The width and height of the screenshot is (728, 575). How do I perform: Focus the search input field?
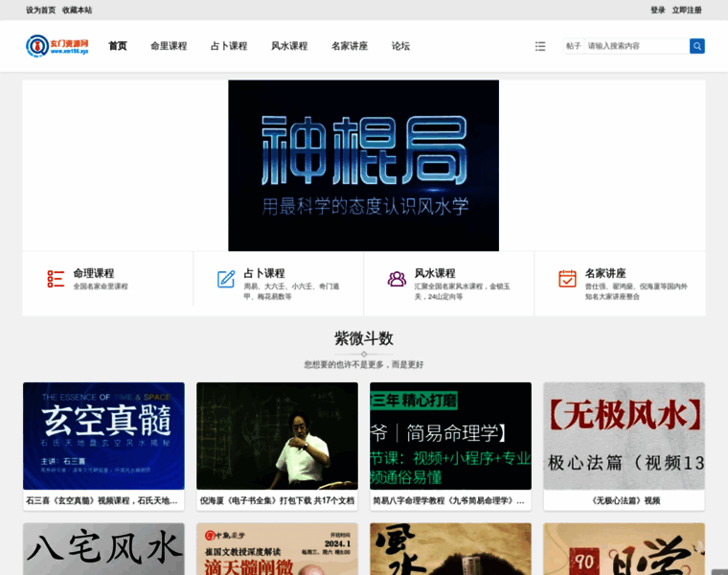coord(635,46)
